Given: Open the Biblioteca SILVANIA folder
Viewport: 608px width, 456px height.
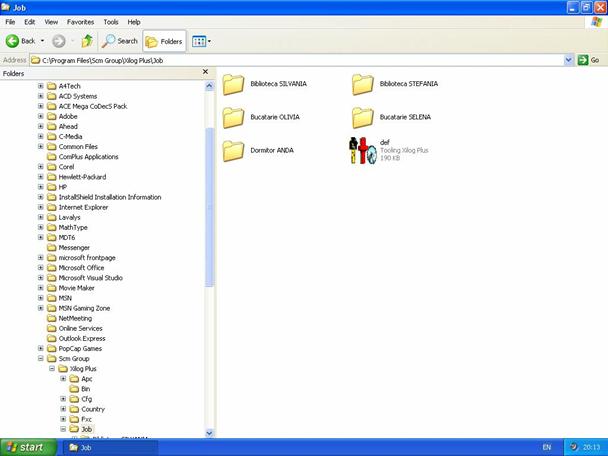Looking at the screenshot, I should [x=234, y=84].
